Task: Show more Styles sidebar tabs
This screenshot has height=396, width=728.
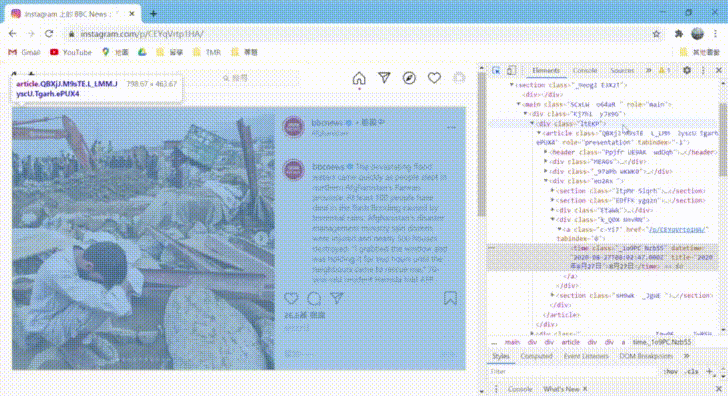Action: tap(686, 356)
